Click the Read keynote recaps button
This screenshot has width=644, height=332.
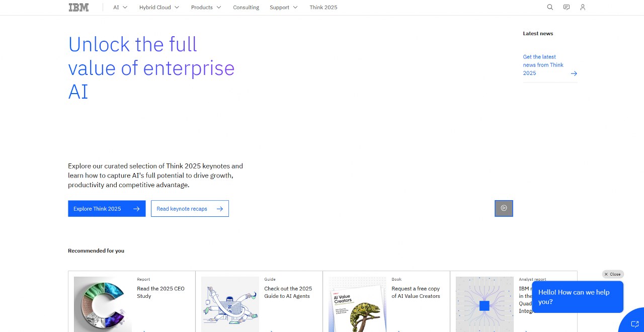click(190, 209)
